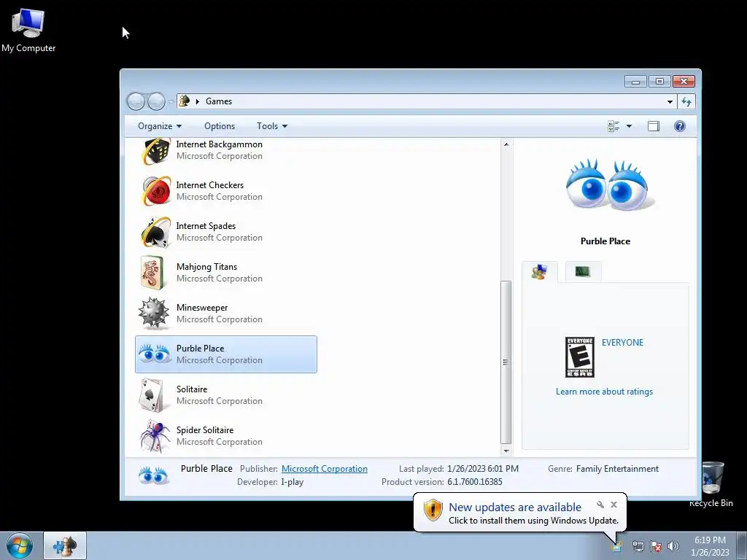Select the Internet Checkers red icon
The height and width of the screenshot is (560, 747).
tap(155, 191)
